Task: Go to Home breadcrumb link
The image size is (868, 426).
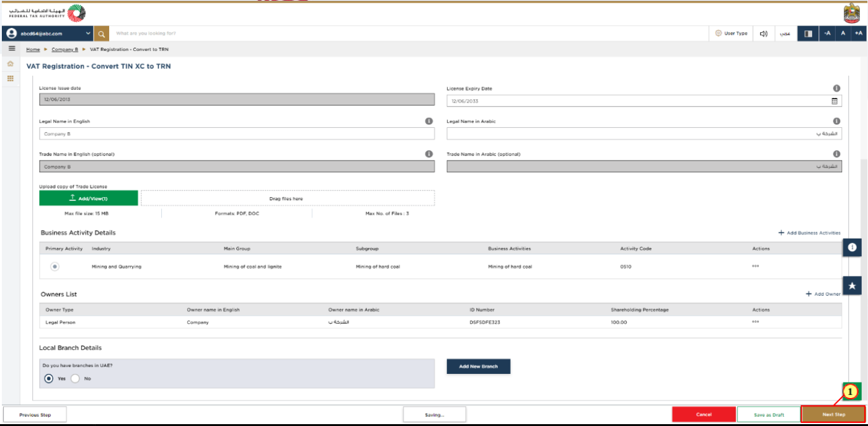Action: click(33, 49)
